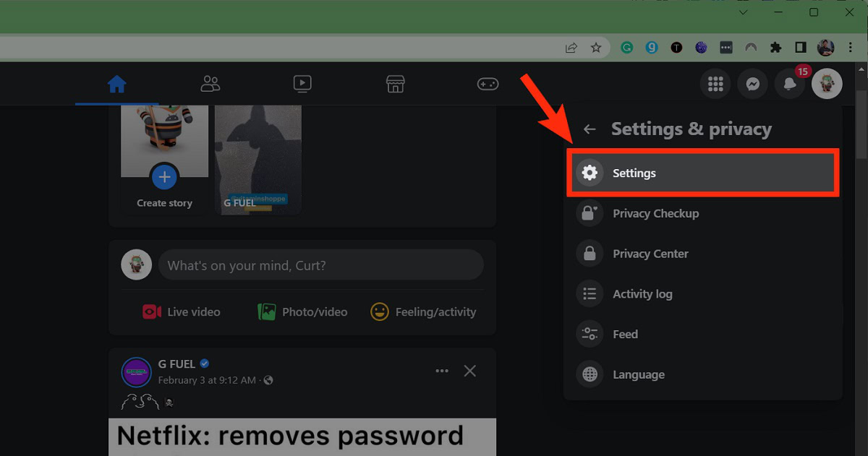Open Activity log
Viewport: 868px width, 456px height.
point(703,294)
